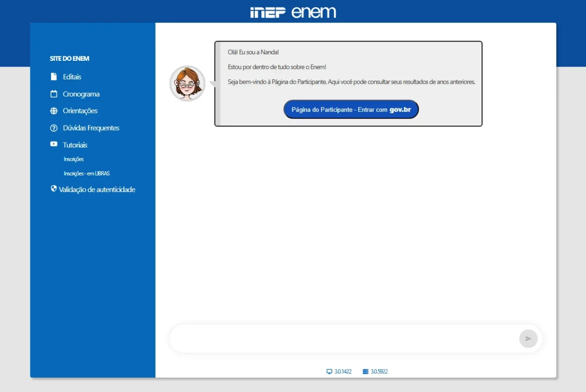Click the Cronograma calendar icon

coord(54,94)
